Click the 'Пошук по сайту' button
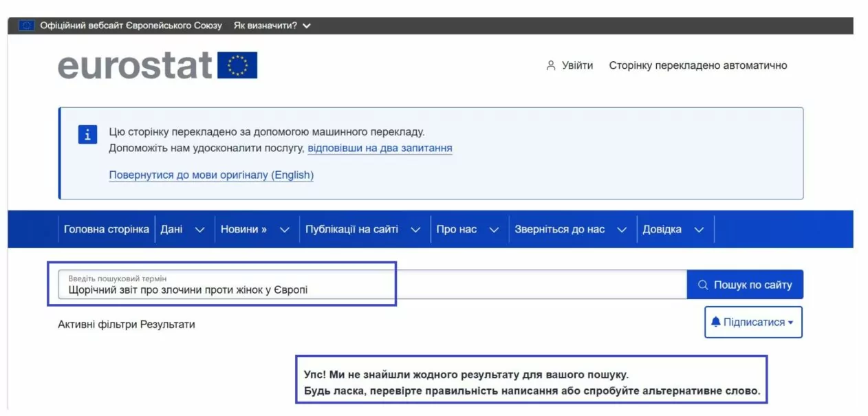Image resolution: width=868 pixels, height=416 pixels. pos(745,283)
